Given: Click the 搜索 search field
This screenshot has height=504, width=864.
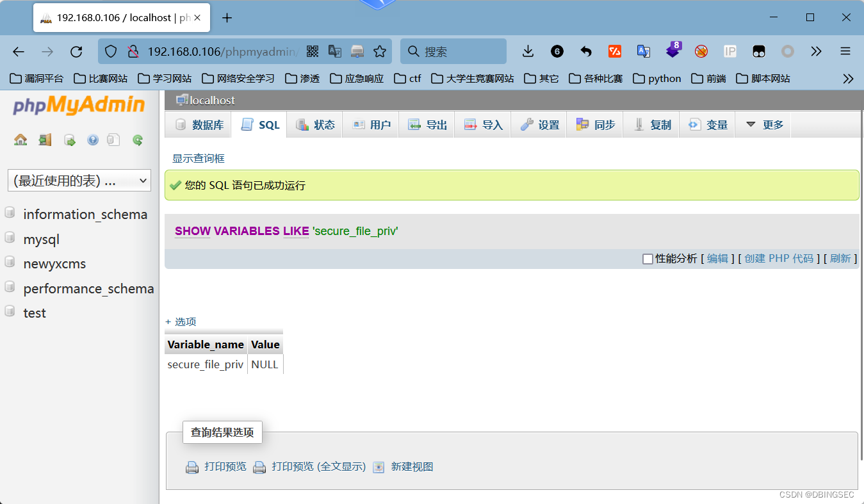Looking at the screenshot, I should (453, 51).
